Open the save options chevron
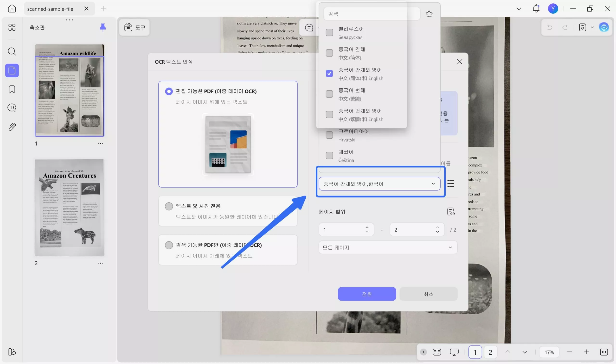Screen dimensions: 616x364 592,27
